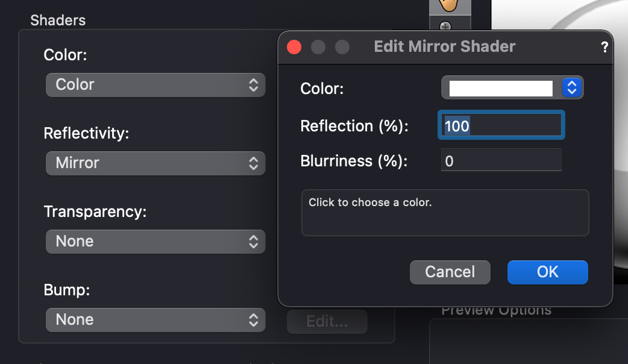Open the Color shader type dropdown
The height and width of the screenshot is (364, 628).
(x=155, y=85)
